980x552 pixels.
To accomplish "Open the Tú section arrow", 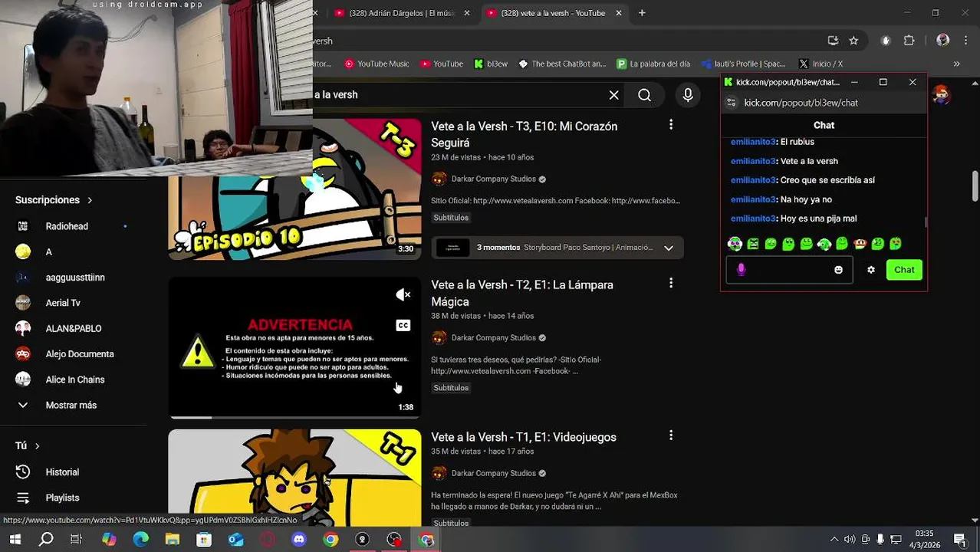I will (x=37, y=445).
